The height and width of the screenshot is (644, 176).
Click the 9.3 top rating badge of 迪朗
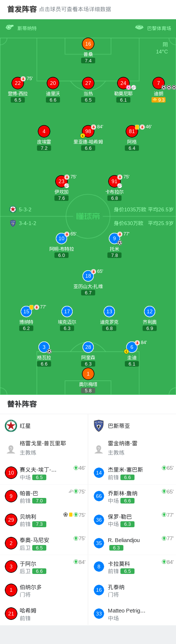pyautogui.click(x=159, y=100)
